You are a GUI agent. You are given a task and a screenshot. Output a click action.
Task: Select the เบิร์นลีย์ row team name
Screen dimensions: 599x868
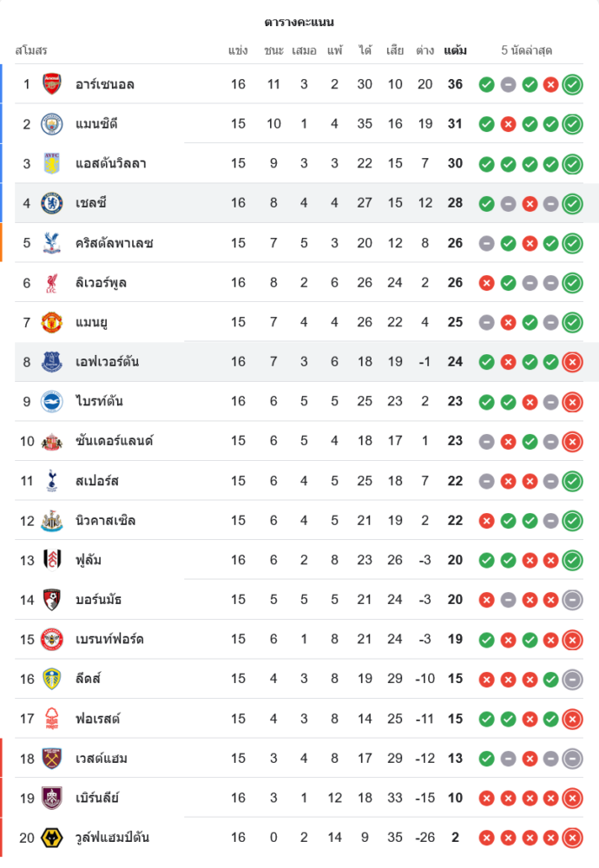(97, 799)
